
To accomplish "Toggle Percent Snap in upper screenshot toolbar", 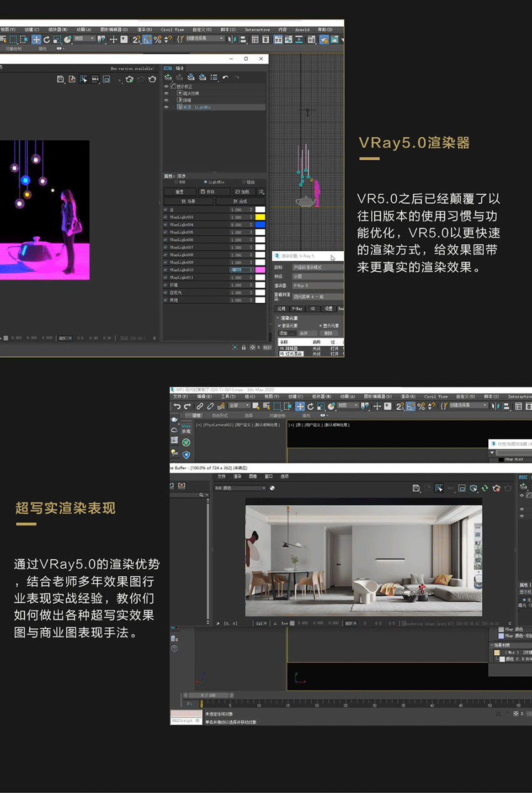I will point(158,39).
